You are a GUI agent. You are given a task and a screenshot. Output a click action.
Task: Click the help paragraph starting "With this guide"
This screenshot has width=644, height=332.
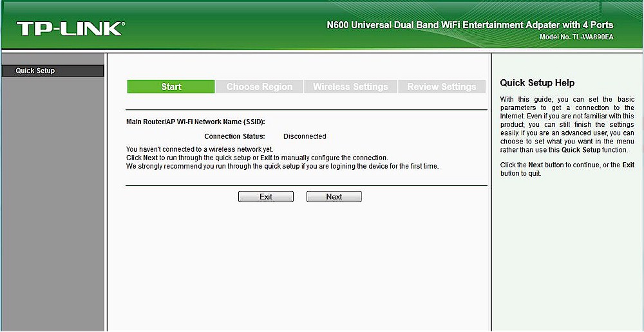[x=567, y=125]
